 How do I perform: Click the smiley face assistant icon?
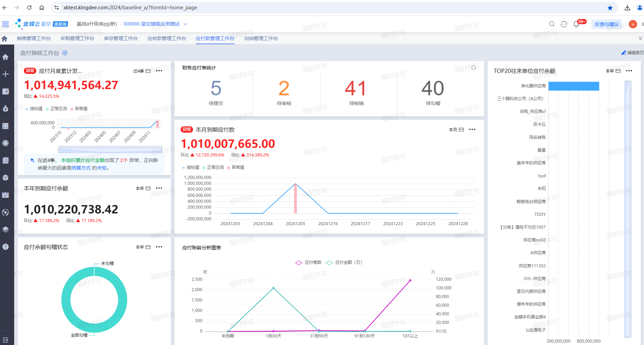click(x=564, y=24)
